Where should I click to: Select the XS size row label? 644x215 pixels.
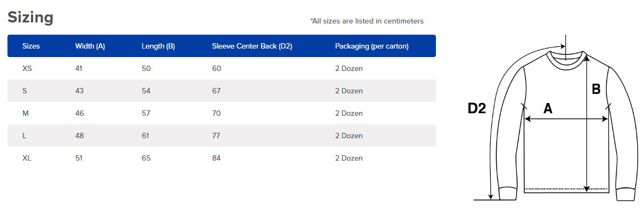27,68
